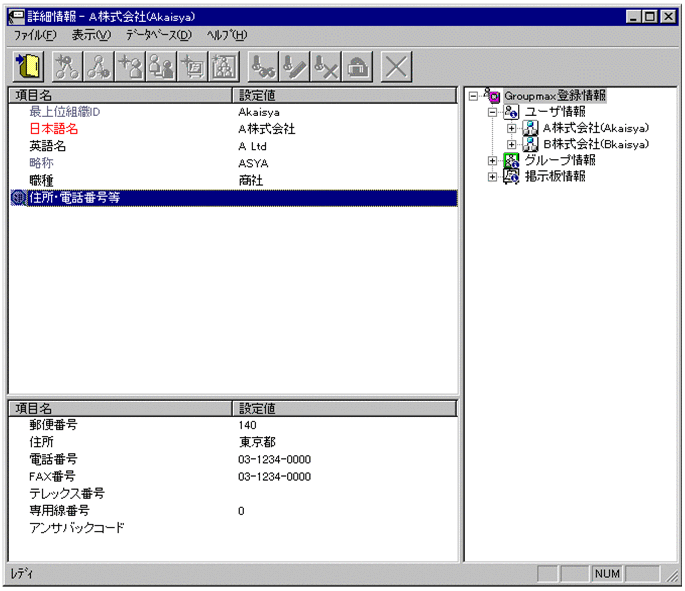Click the value ASYA
Screen dimensions: 685x591
pos(253,163)
